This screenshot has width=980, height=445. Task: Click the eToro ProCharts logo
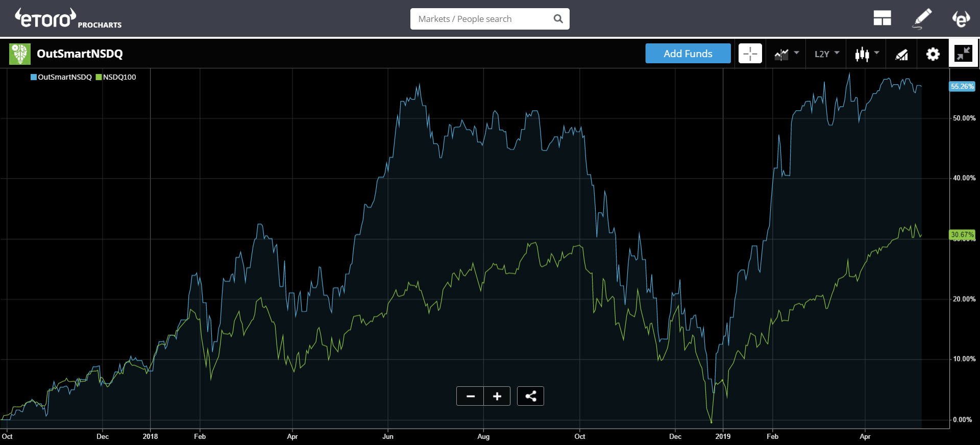[68, 18]
